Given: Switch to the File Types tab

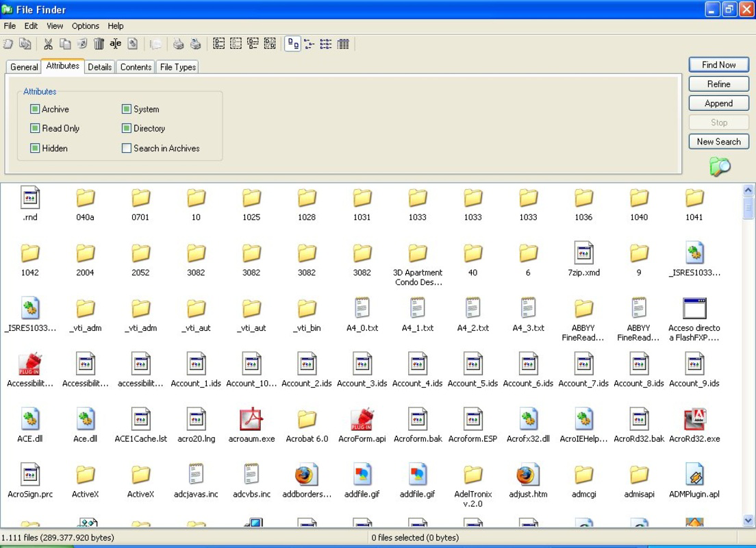Looking at the screenshot, I should click(178, 67).
